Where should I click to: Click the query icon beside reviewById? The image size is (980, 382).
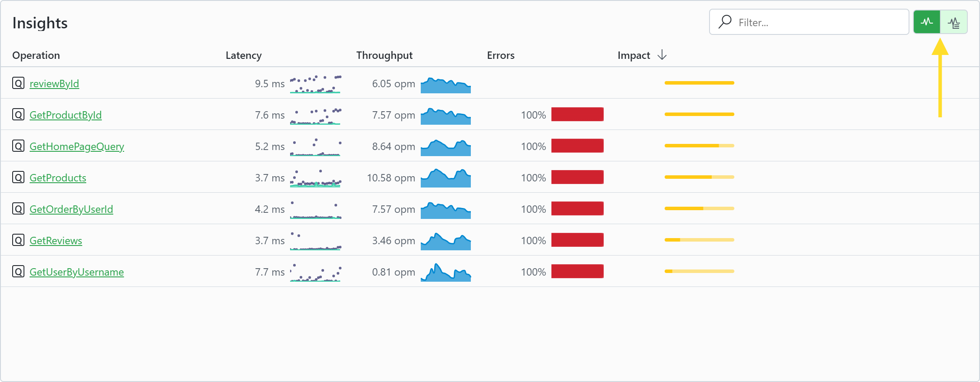pyautogui.click(x=18, y=83)
